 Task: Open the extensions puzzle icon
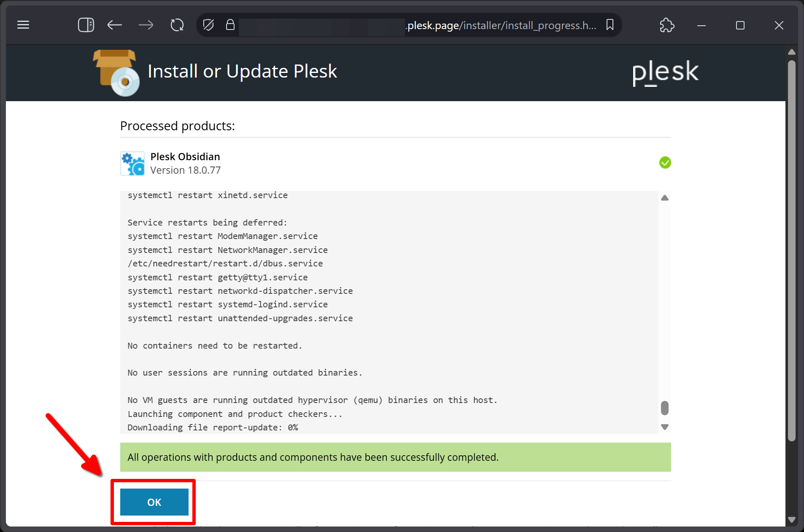(667, 25)
